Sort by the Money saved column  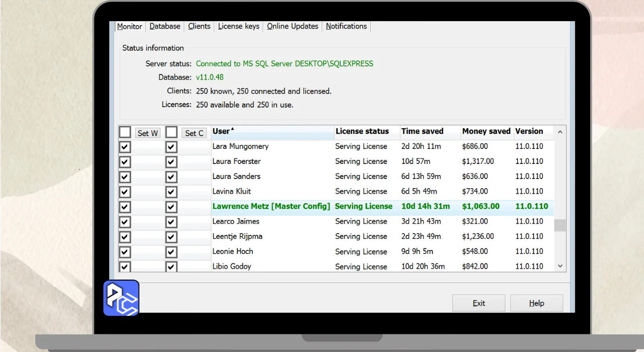486,132
